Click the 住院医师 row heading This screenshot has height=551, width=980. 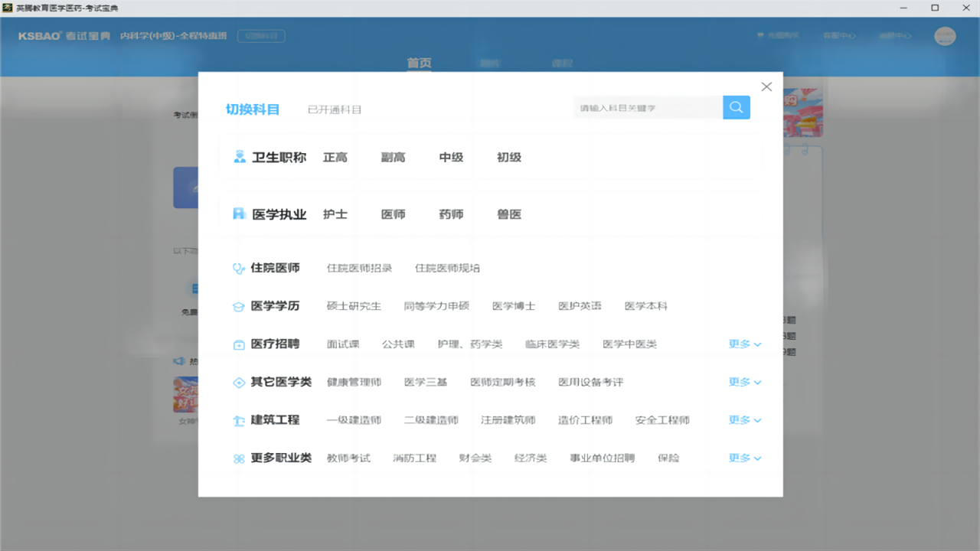tap(275, 268)
